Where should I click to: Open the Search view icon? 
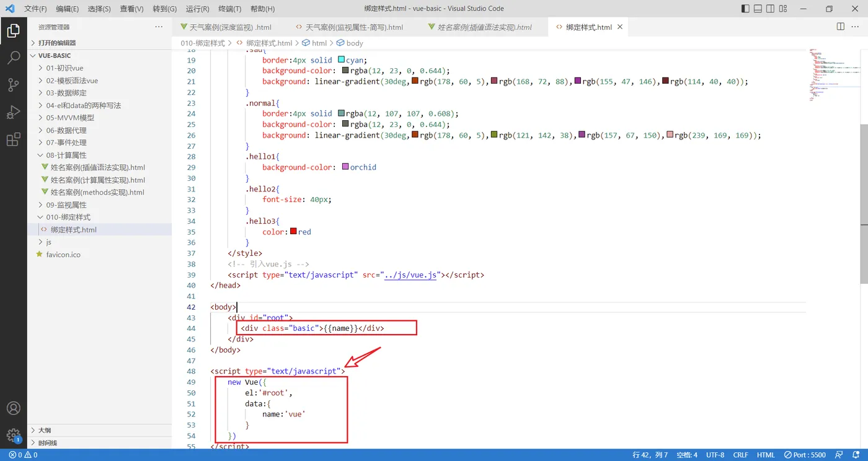click(13, 58)
